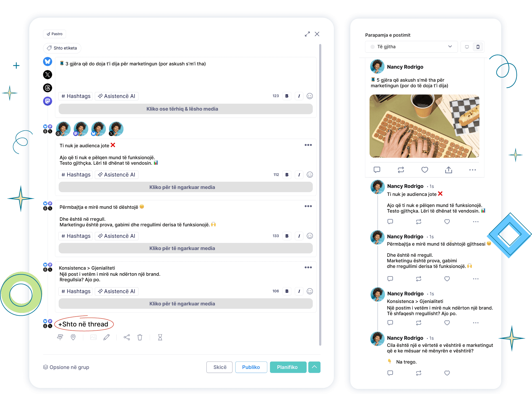The height and width of the screenshot is (394, 532).
Task: Click the Mastodon account icon
Action: click(x=48, y=101)
